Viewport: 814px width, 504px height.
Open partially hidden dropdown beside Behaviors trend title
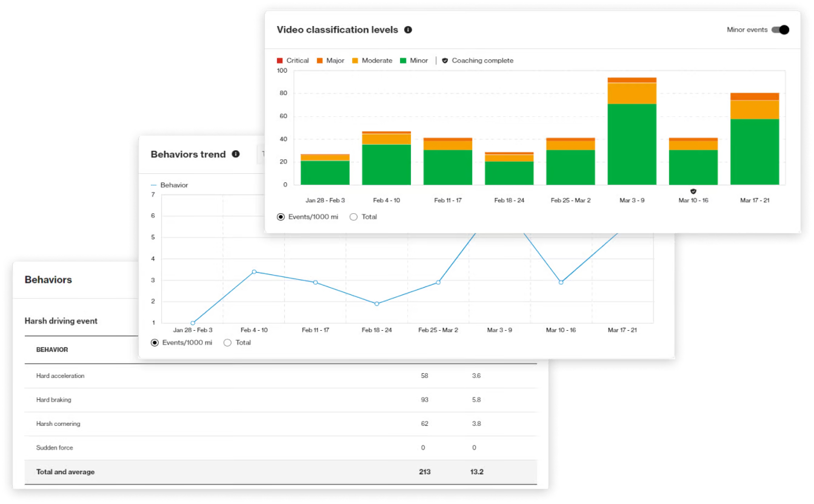point(261,154)
